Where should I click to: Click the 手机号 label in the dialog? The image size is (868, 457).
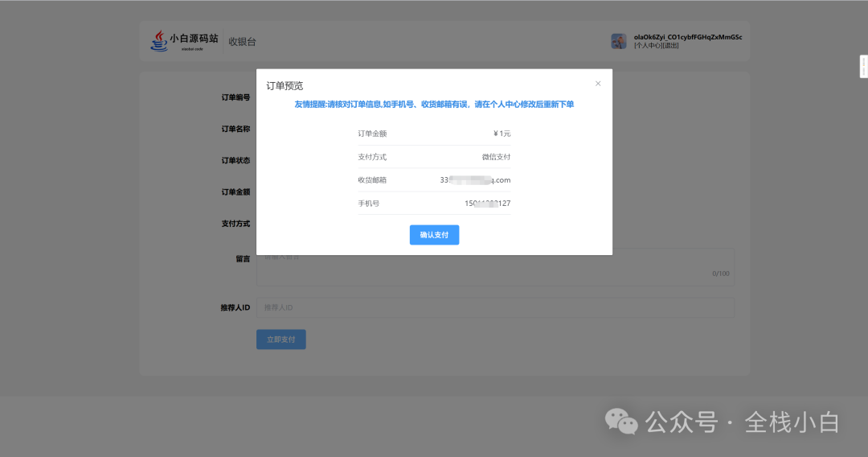369,204
